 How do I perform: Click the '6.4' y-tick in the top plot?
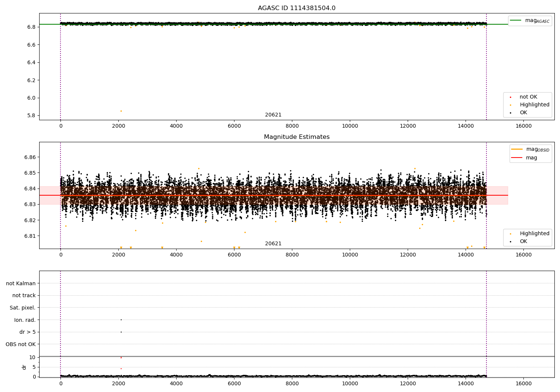31,62
